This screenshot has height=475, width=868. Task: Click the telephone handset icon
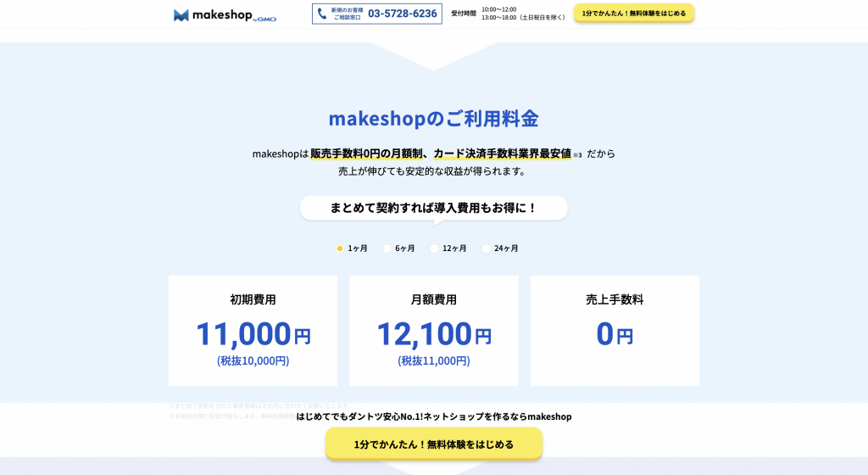[x=322, y=14]
